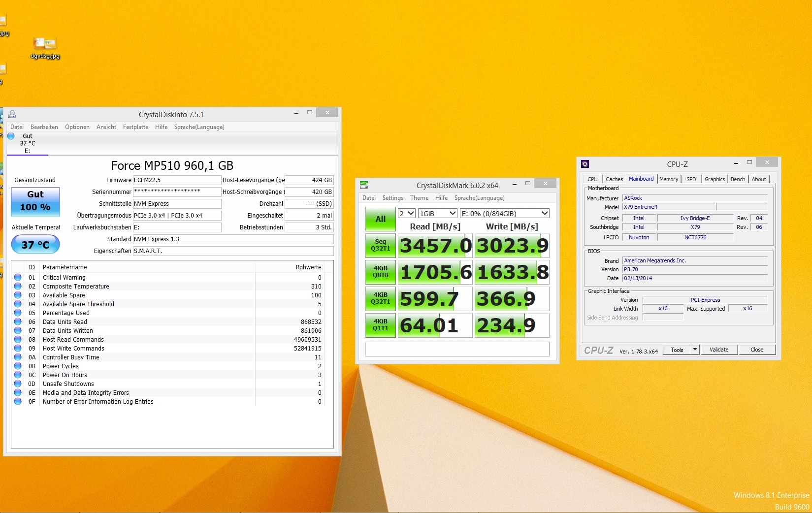Open Bearbeiten menu in CrystalDiskInfo
Image resolution: width=812 pixels, height=513 pixels.
(44, 127)
